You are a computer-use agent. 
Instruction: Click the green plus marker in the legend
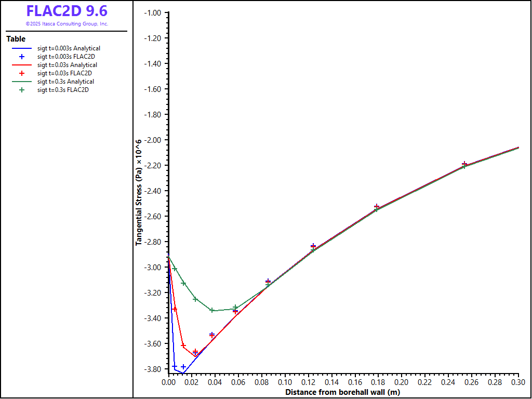point(21,90)
